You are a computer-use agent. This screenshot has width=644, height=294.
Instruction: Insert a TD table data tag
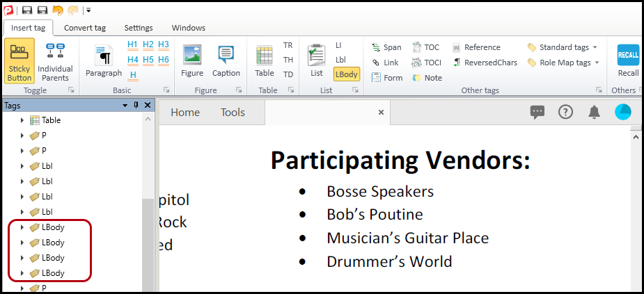click(288, 74)
